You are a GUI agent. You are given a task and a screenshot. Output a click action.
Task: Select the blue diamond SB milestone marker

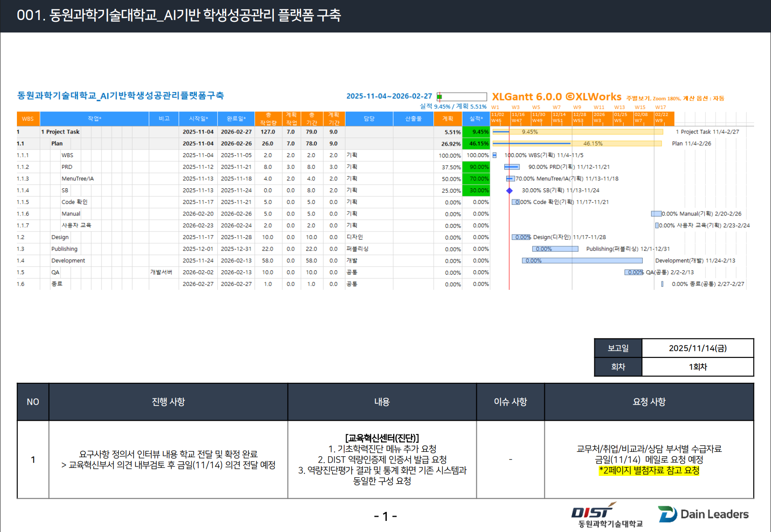tap(509, 191)
